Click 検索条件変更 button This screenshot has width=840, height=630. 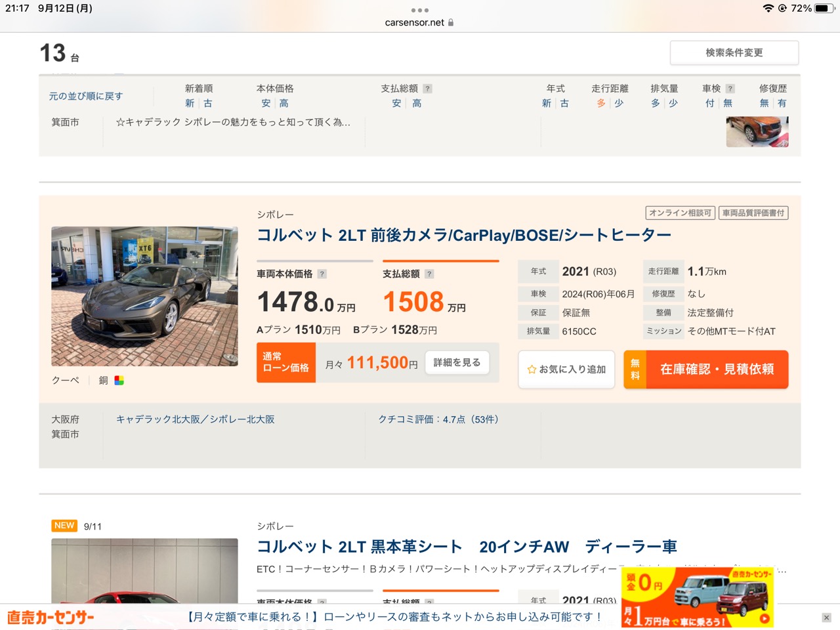click(x=734, y=52)
